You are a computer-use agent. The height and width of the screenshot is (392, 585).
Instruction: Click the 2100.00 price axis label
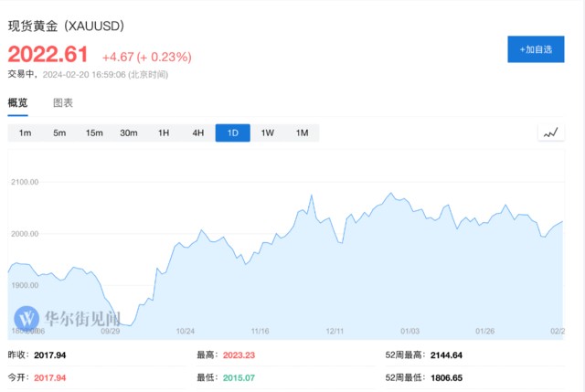[25, 182]
